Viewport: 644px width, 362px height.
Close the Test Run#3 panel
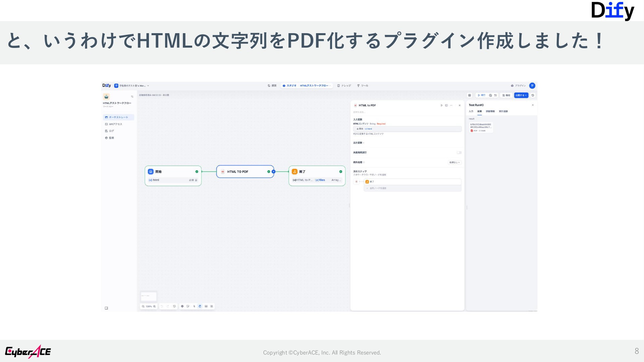click(533, 105)
